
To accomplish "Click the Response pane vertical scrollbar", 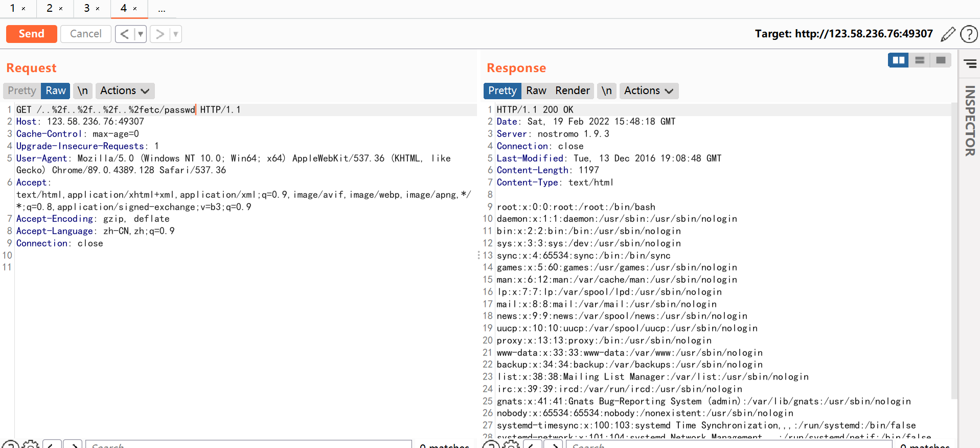I will (x=954, y=251).
